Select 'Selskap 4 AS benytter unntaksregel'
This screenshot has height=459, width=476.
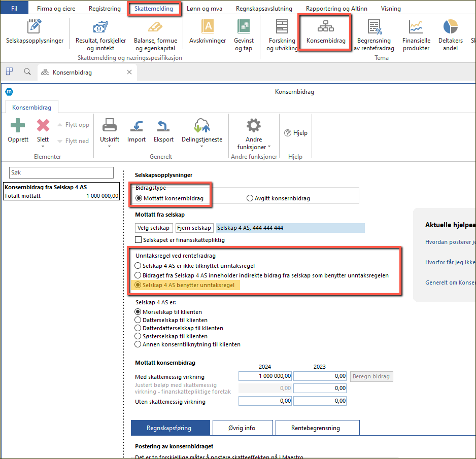click(138, 285)
